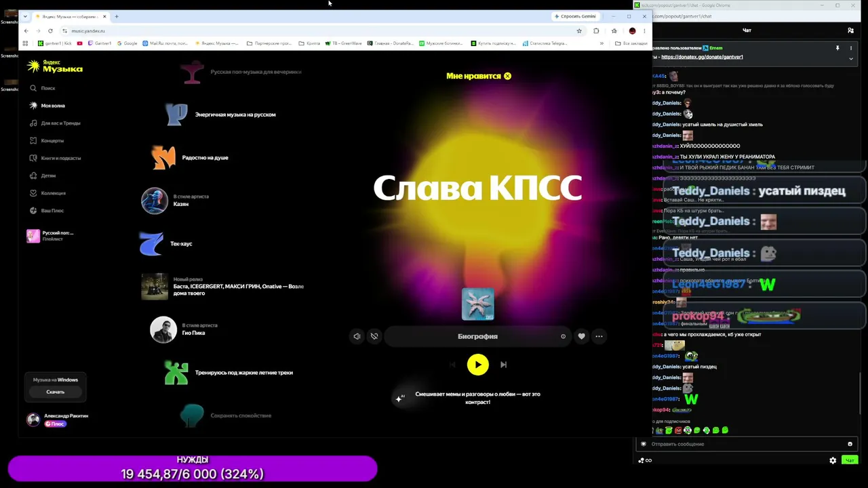Click the music.yandex.ru address bar
The width and height of the screenshot is (868, 488).
319,30
